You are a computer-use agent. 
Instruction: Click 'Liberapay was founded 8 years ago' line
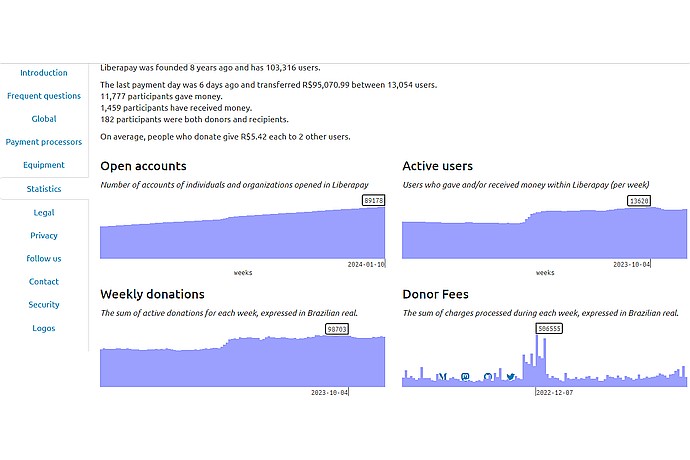[x=210, y=68]
